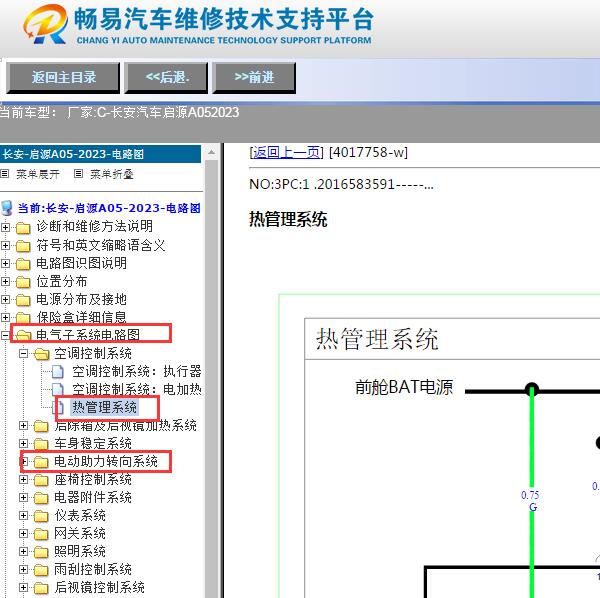Click folder icon beside 位置分布
Screen dimensions: 600x598
(23, 282)
